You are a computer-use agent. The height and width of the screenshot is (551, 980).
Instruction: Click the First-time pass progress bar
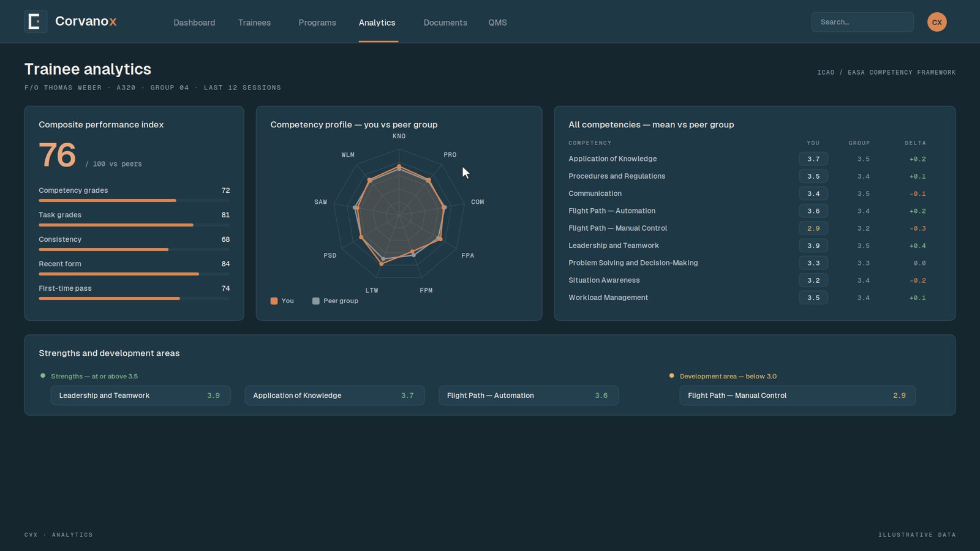point(134,298)
